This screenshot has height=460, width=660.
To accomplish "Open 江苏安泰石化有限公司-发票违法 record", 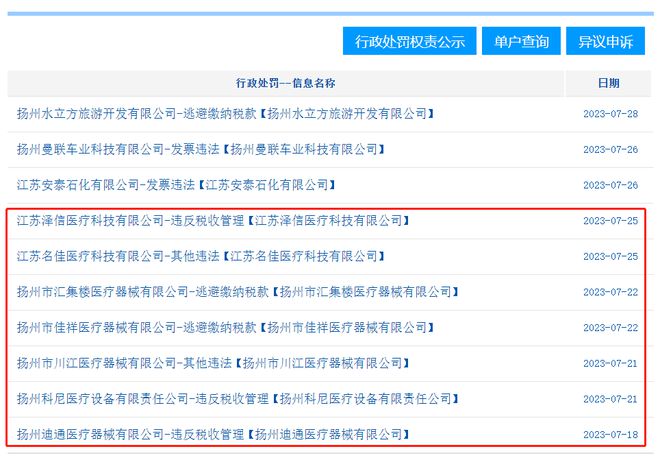I will (x=176, y=185).
